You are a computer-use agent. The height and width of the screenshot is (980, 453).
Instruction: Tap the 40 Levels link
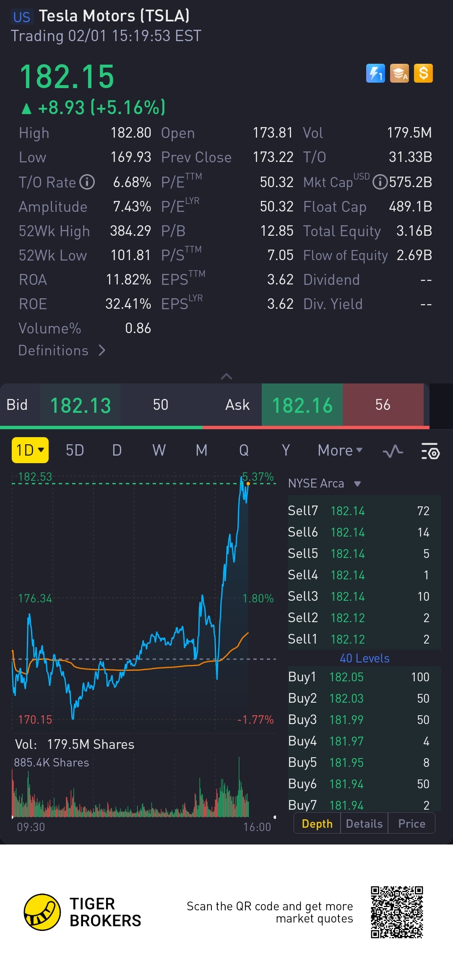pos(364,658)
